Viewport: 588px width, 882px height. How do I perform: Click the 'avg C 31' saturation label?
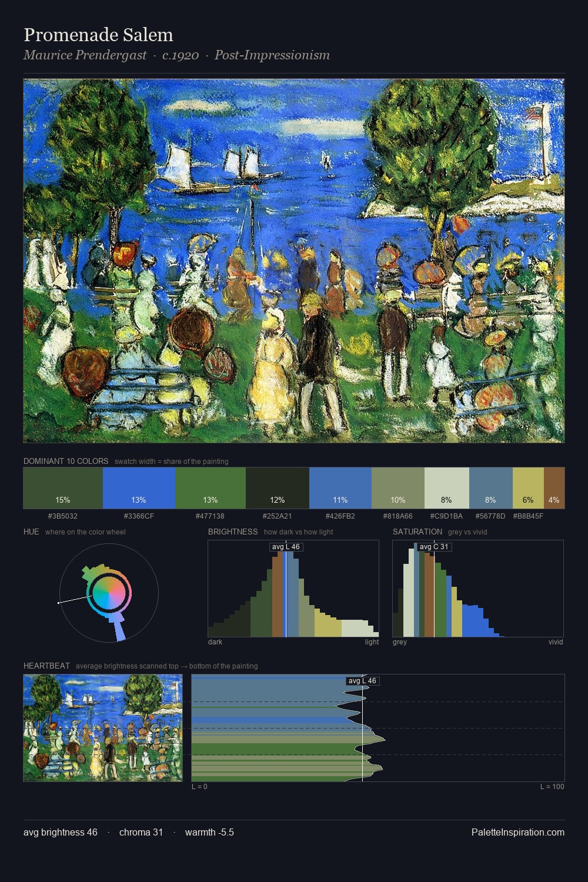click(x=434, y=547)
